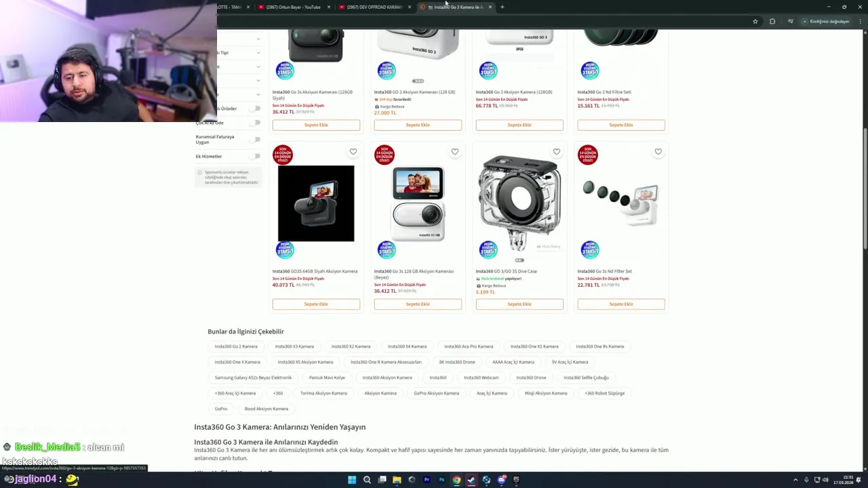
Task: Open the Pamuk Mavi Kolye suggestion
Action: (327, 378)
